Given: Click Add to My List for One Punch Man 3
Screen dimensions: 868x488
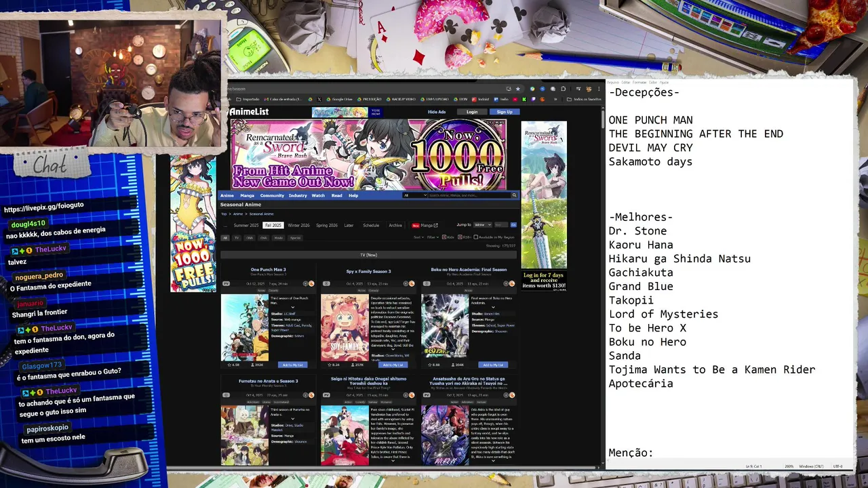Looking at the screenshot, I should (293, 365).
